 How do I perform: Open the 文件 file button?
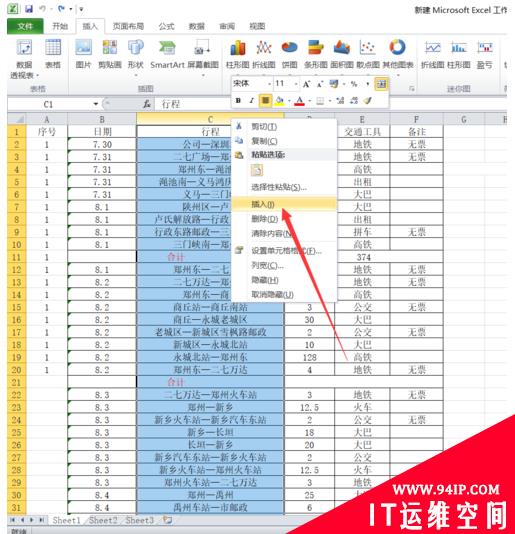point(25,26)
